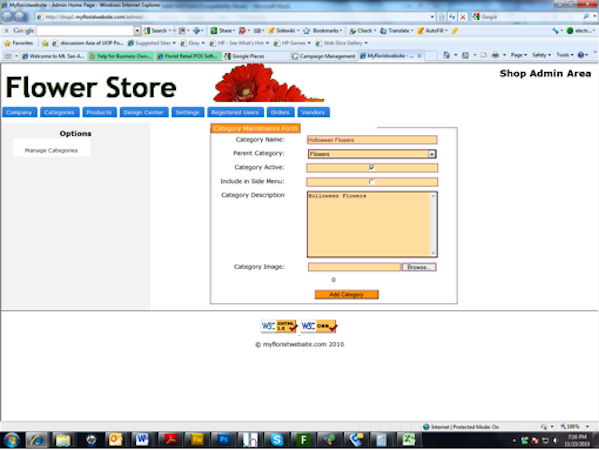Open the Orders tab
Screen dimensions: 599x450
280,112
